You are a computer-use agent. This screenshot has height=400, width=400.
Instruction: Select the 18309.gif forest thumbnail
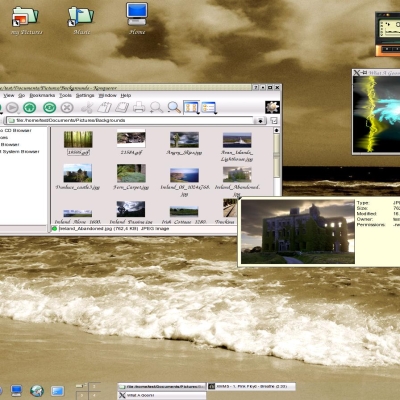pyautogui.click(x=78, y=139)
